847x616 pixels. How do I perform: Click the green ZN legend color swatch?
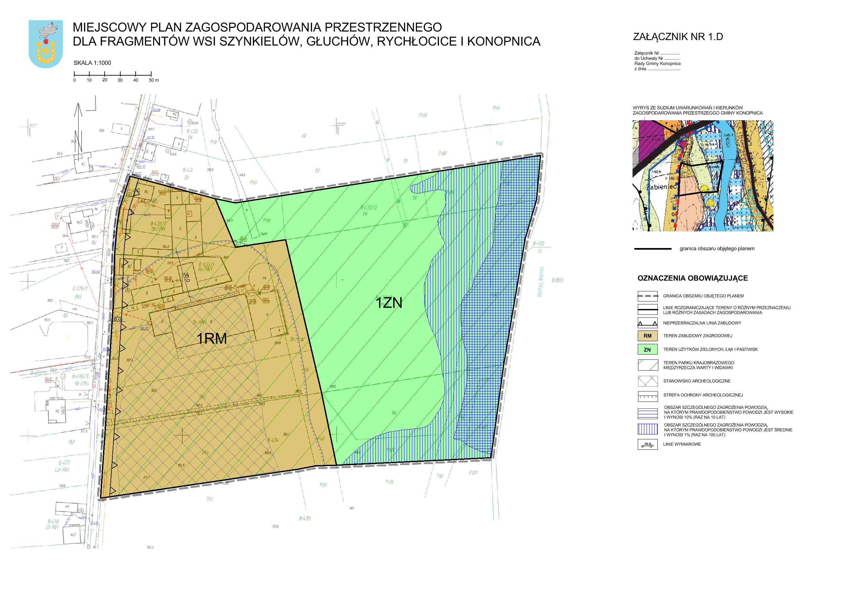(647, 349)
